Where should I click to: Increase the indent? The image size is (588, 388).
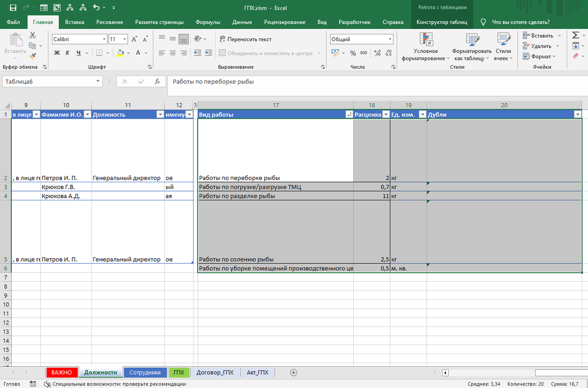(209, 53)
